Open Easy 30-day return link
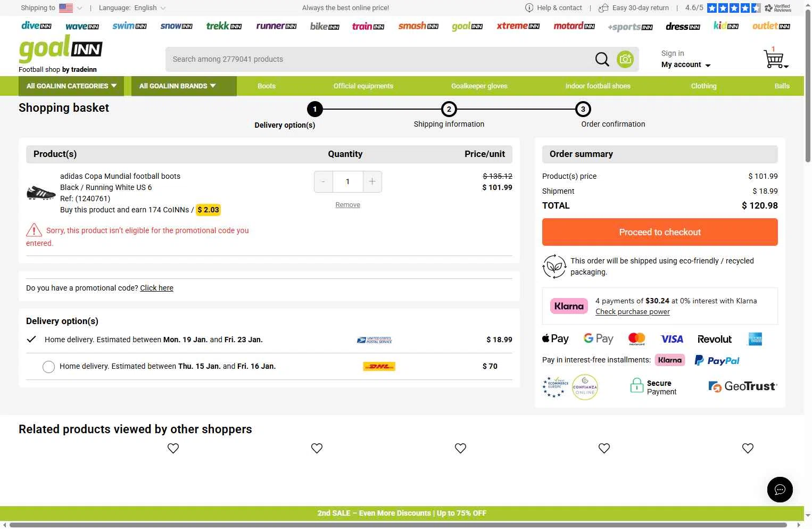 coord(634,8)
